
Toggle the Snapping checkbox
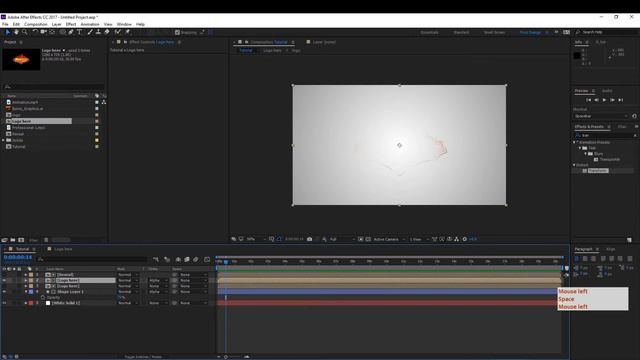(177, 32)
